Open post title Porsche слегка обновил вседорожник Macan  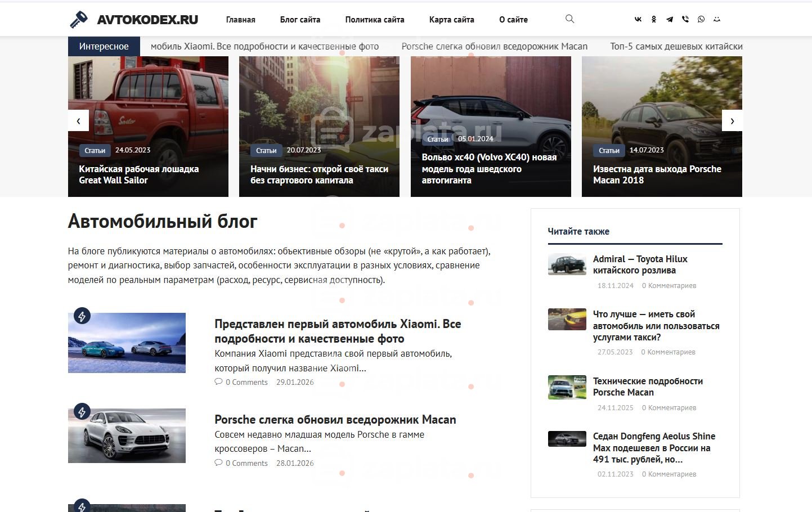coord(335,420)
